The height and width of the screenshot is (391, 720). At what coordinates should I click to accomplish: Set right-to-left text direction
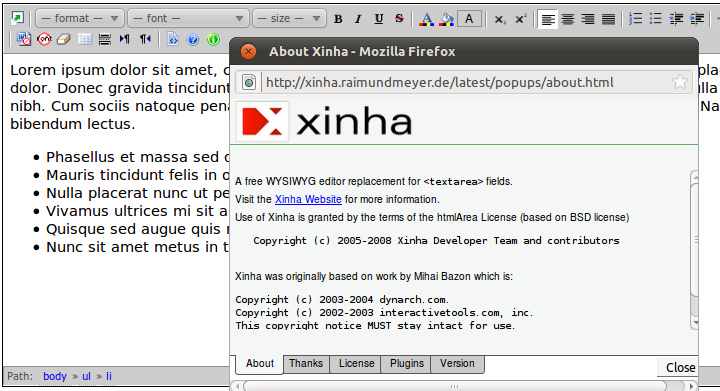coord(145,39)
